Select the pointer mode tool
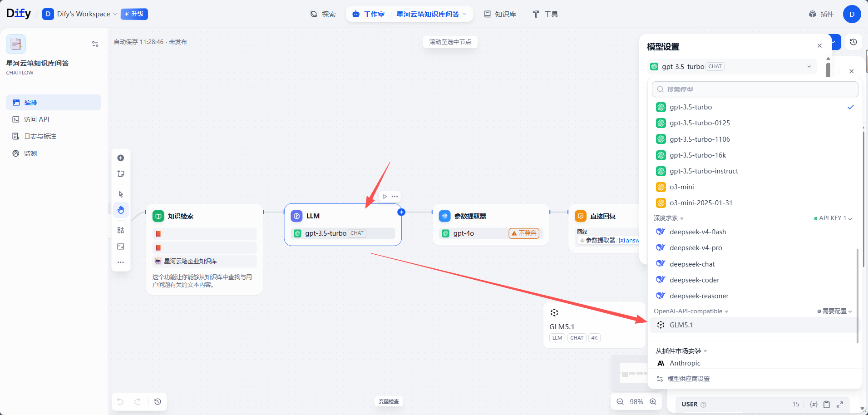Viewport: 868px width, 415px height. [121, 194]
